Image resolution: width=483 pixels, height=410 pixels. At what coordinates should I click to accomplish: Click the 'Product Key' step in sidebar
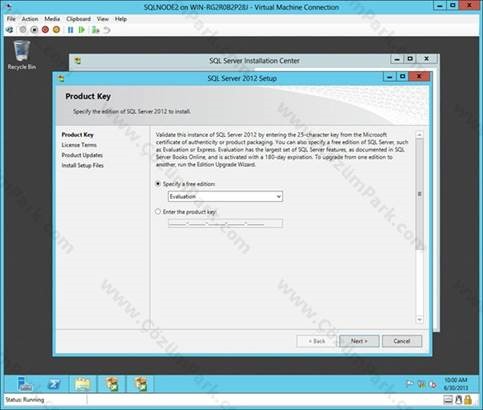coord(77,135)
